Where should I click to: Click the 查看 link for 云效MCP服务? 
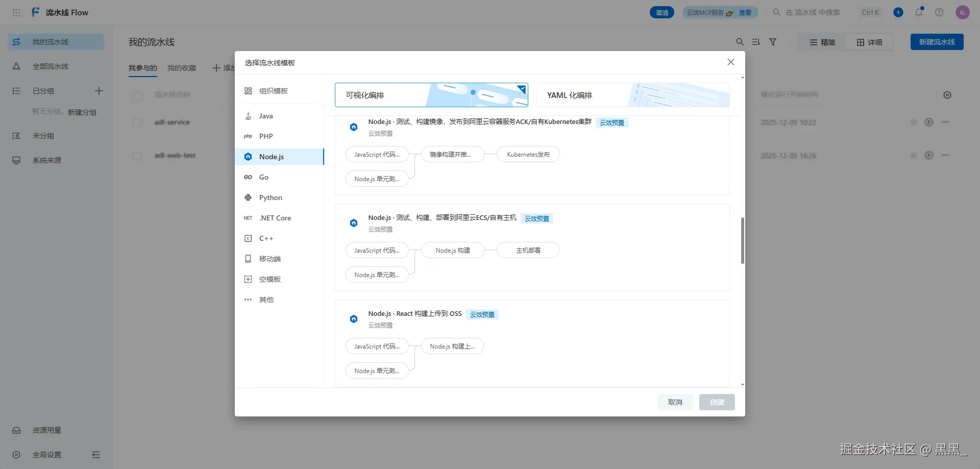[745, 13]
